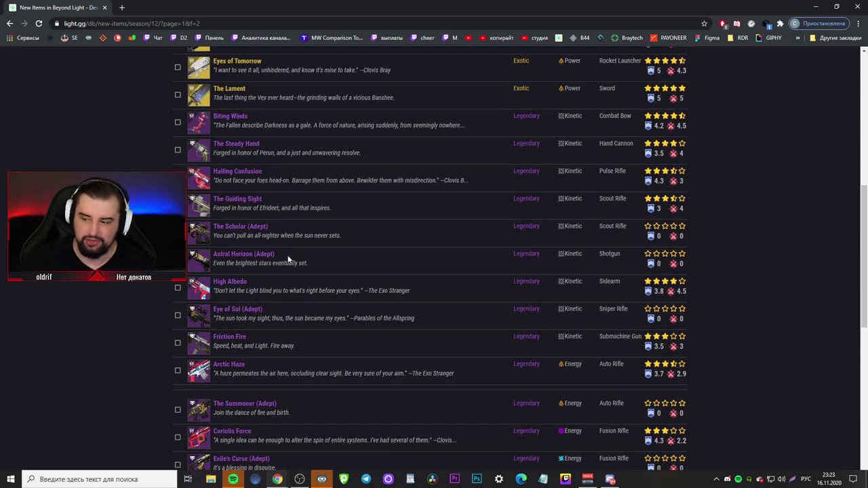Click the Astral Horizon (Adept) weapon icon
868x488 pixels.
point(199,260)
